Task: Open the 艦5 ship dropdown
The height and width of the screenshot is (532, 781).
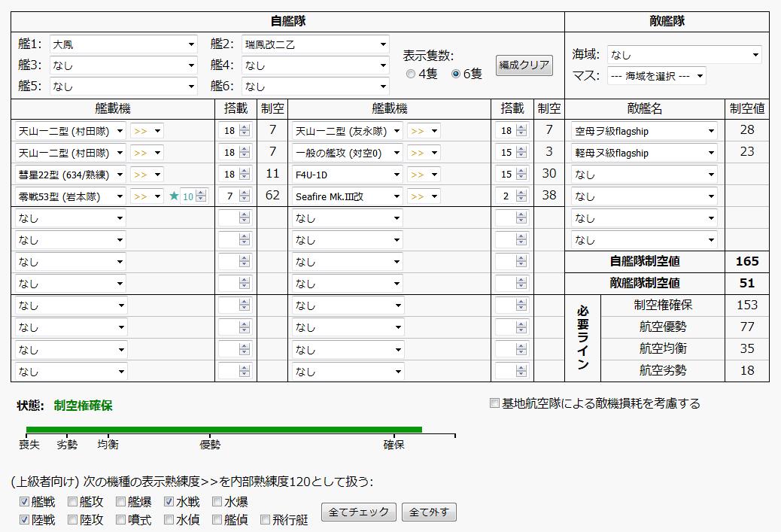Action: tap(123, 87)
